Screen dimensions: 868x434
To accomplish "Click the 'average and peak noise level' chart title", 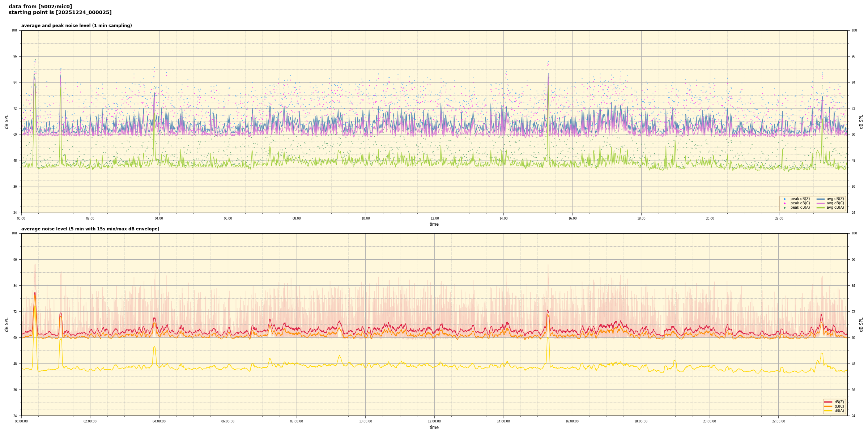I will coord(76,26).
